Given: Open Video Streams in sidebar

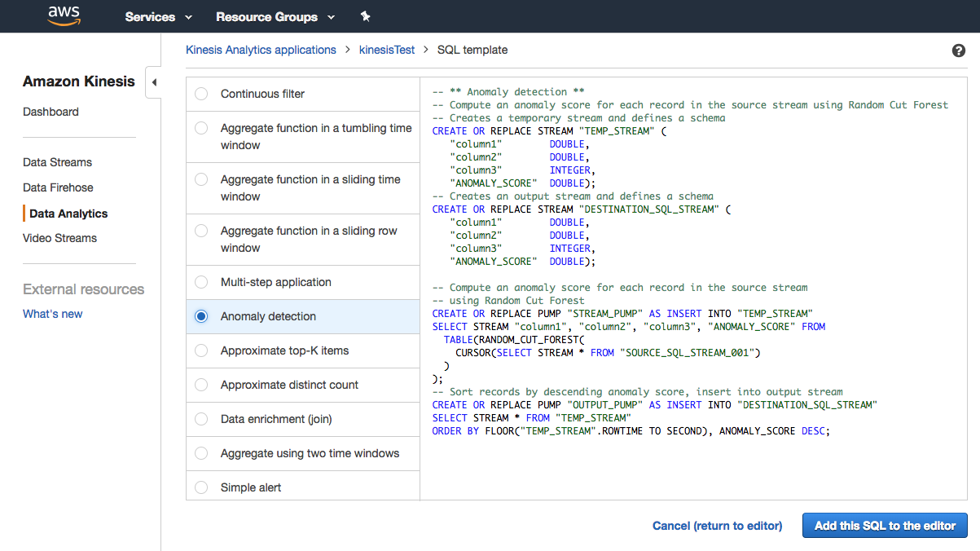Looking at the screenshot, I should coord(59,238).
